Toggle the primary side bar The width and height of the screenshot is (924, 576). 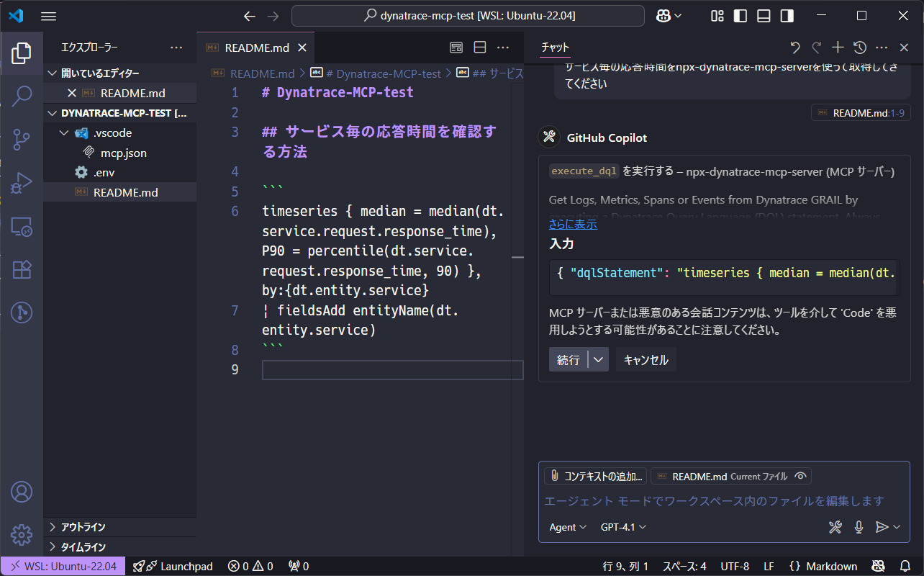coord(740,16)
